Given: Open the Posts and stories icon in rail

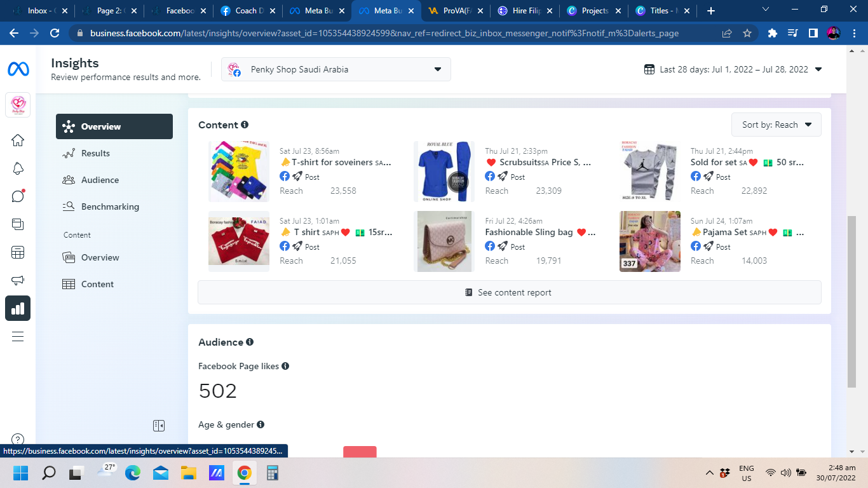Looking at the screenshot, I should [18, 224].
